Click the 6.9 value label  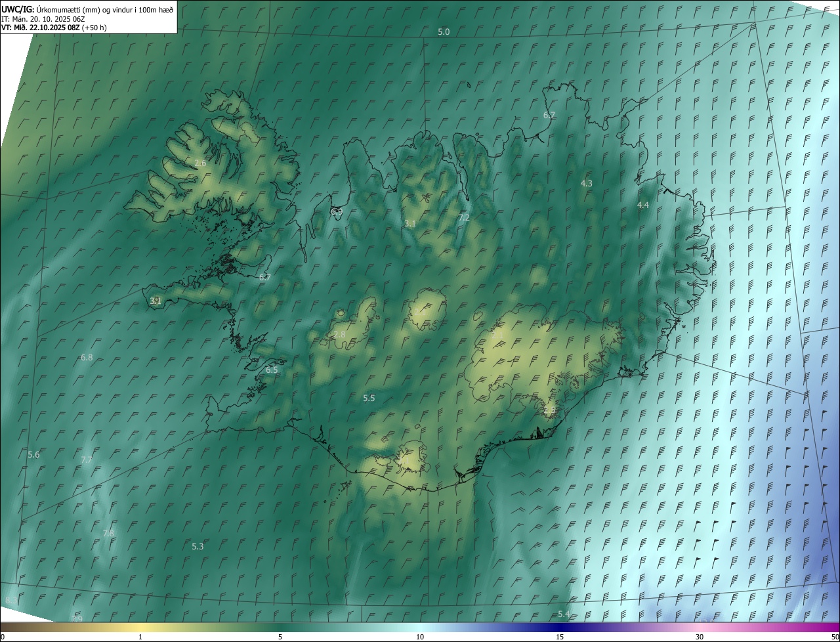pos(337,211)
